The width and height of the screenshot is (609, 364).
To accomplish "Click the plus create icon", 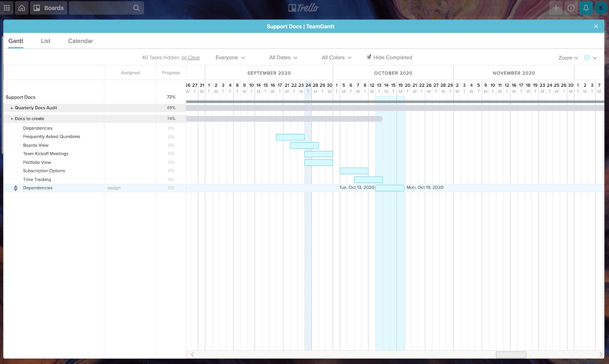I will coord(556,8).
